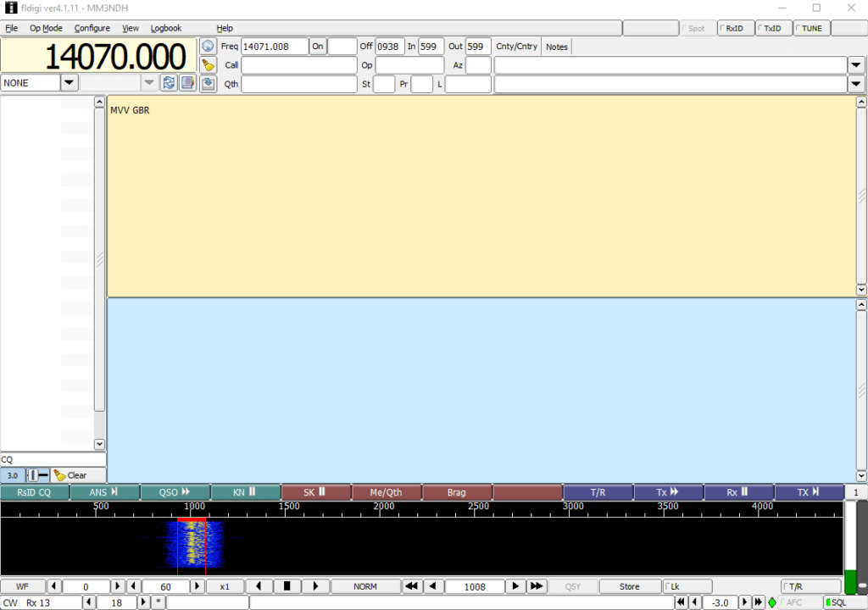This screenshot has height=610, width=868.
Task: Click the x1 waterfall zoom button
Action: [x=224, y=586]
